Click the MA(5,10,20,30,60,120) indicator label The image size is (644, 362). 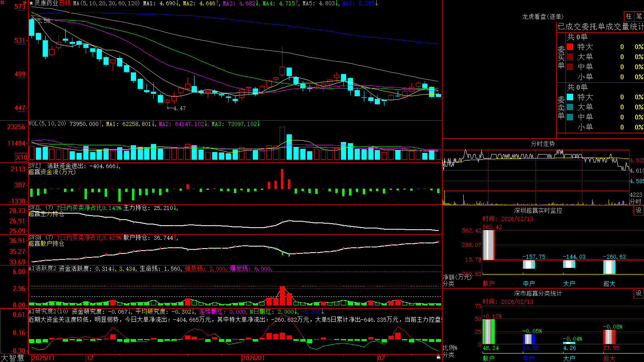click(106, 3)
